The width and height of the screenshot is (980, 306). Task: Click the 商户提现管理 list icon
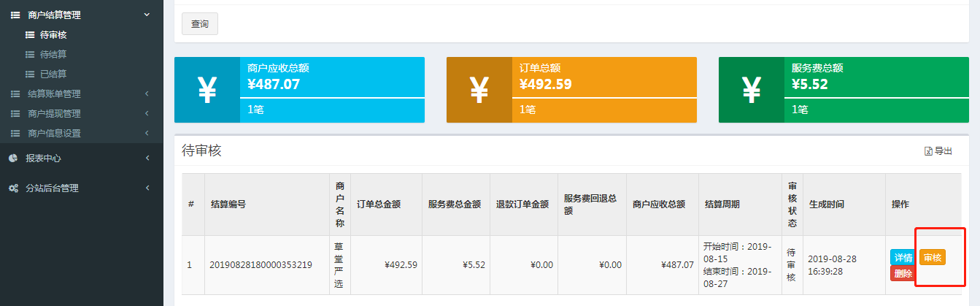(15, 113)
